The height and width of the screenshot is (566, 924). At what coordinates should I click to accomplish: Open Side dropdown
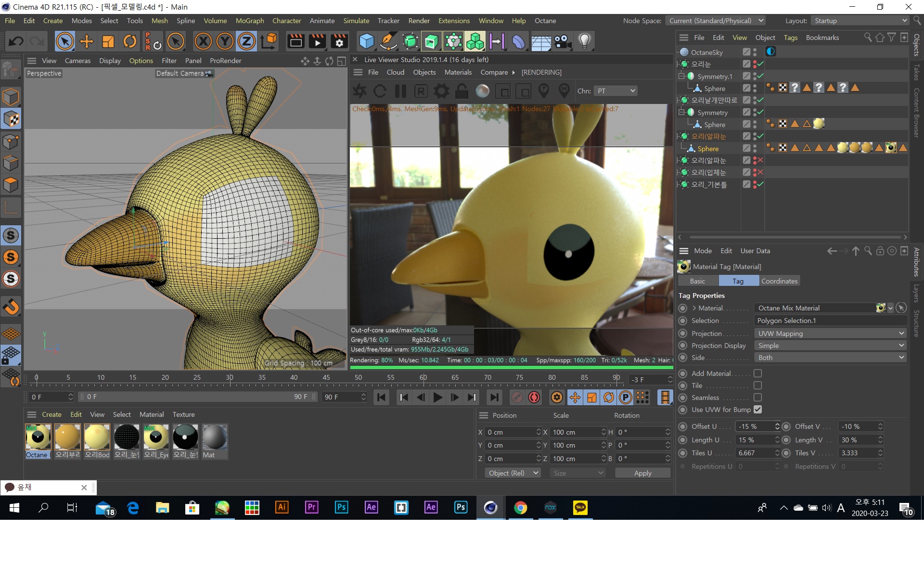[830, 358]
